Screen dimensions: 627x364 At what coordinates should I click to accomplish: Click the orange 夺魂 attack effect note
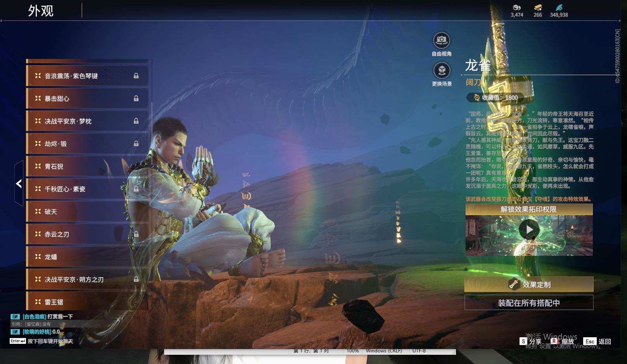529,199
